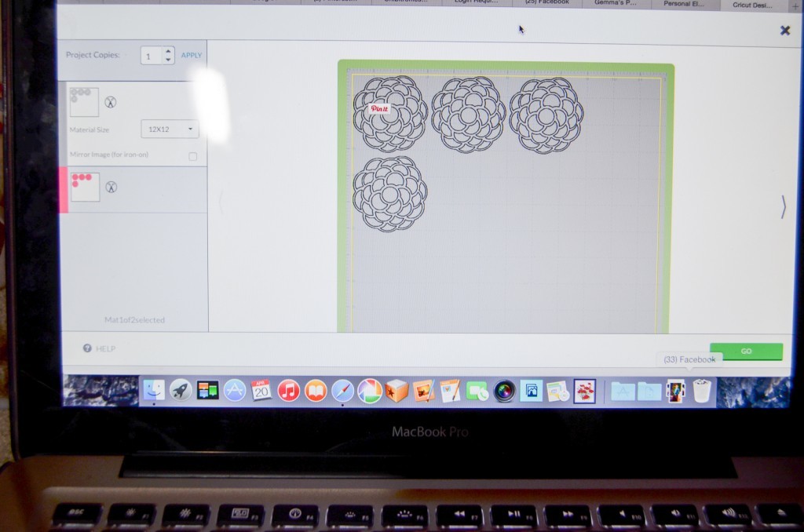Toggle Mirror Image (for iron-on) checkbox
The image size is (804, 532).
pos(193,156)
